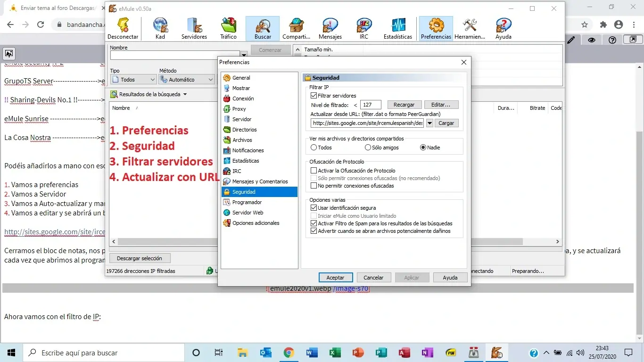Open the Herramientas toolbar icon
644x362 pixels.
tap(470, 28)
